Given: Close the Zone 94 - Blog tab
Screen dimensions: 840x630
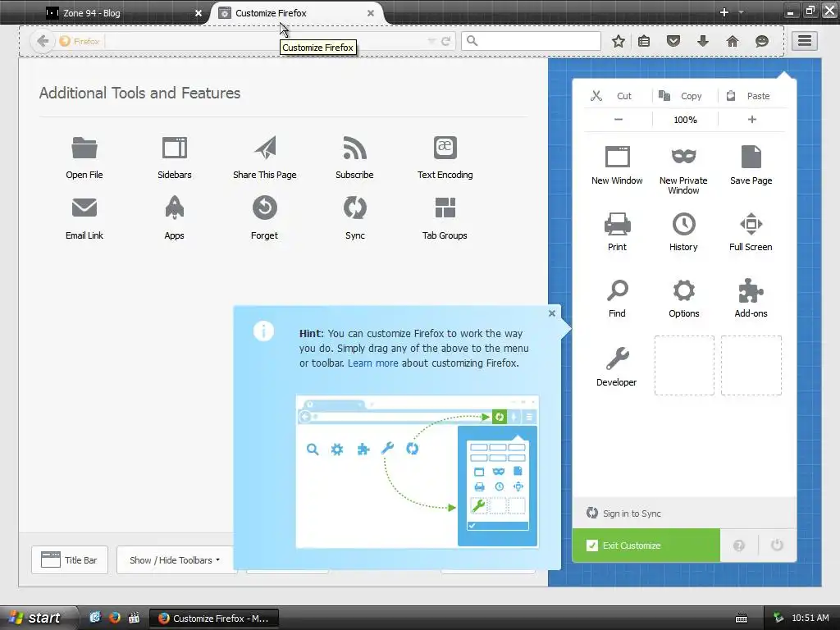Looking at the screenshot, I should 199,13.
